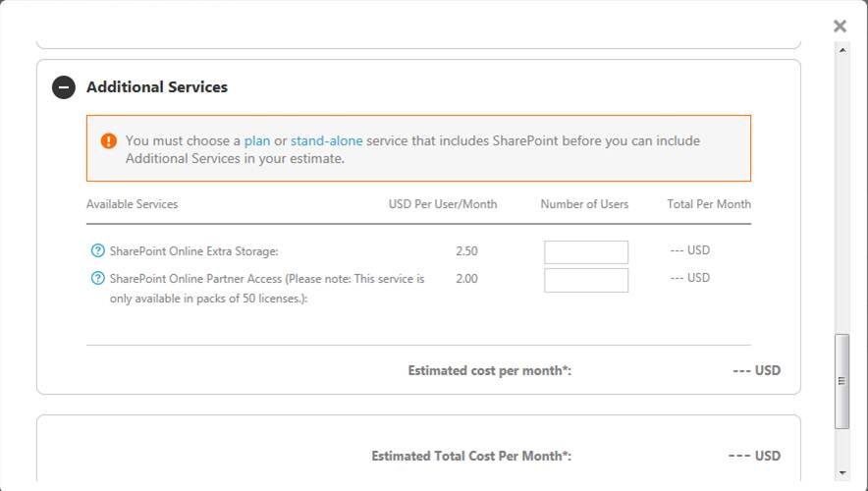The height and width of the screenshot is (491, 868).
Task: Click the 'Total Per Month' column header
Action: (x=709, y=204)
